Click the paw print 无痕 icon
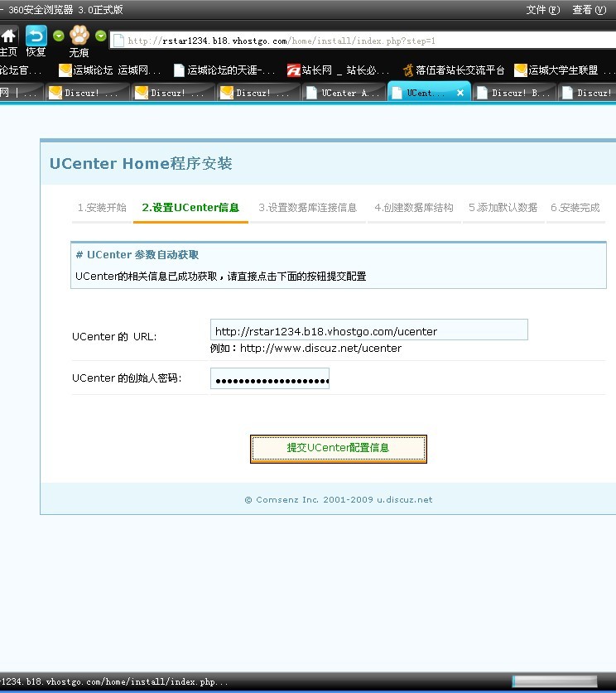The height and width of the screenshot is (693, 616). coord(79,36)
